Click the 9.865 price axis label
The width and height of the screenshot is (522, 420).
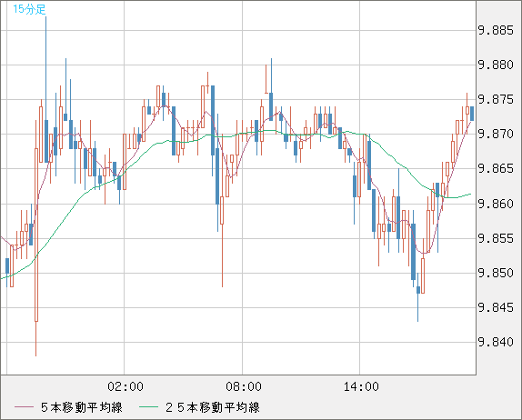(x=496, y=169)
